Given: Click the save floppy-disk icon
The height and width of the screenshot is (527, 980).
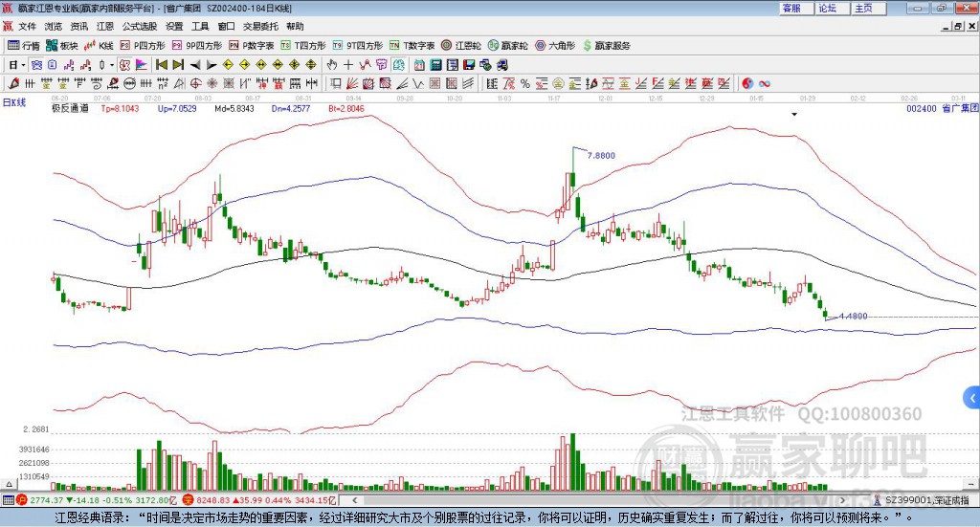Looking at the screenshot, I should (x=469, y=65).
